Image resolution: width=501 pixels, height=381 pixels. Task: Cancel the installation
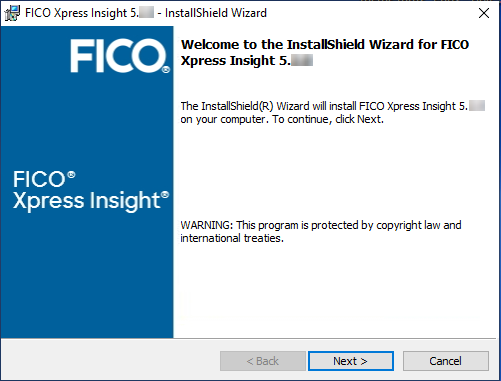point(446,361)
